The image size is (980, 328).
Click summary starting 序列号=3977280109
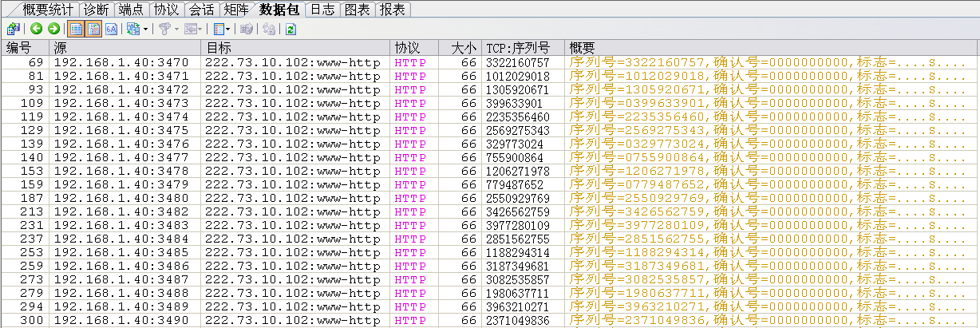768,225
